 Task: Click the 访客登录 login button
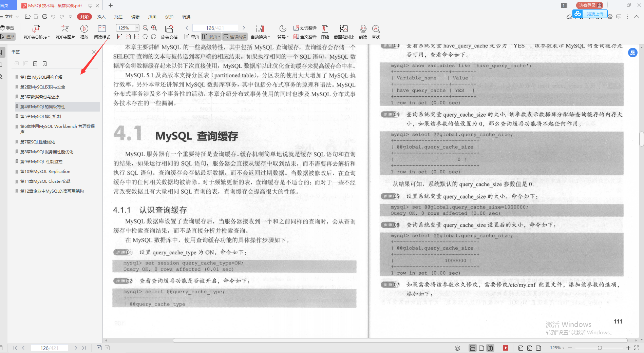coord(589,5)
